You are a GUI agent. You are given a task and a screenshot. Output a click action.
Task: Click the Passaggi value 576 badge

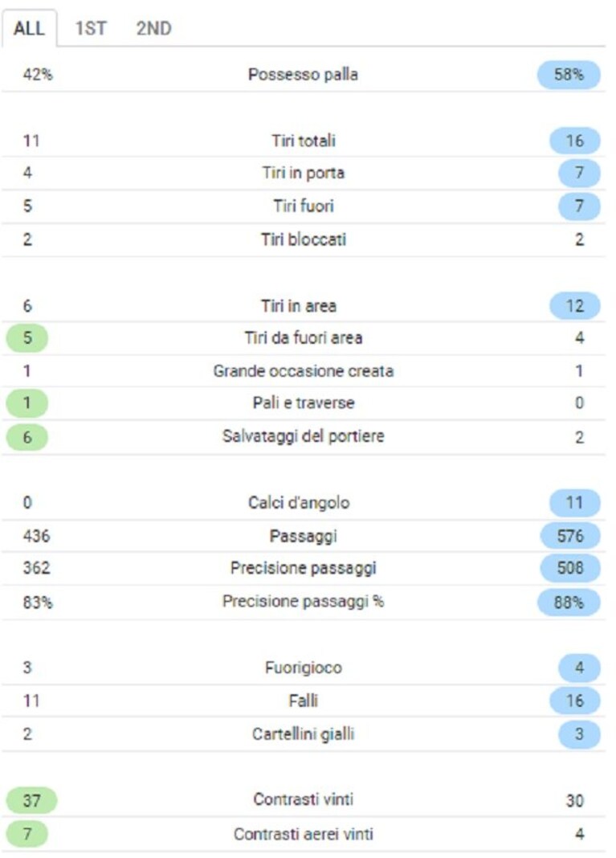tap(570, 536)
